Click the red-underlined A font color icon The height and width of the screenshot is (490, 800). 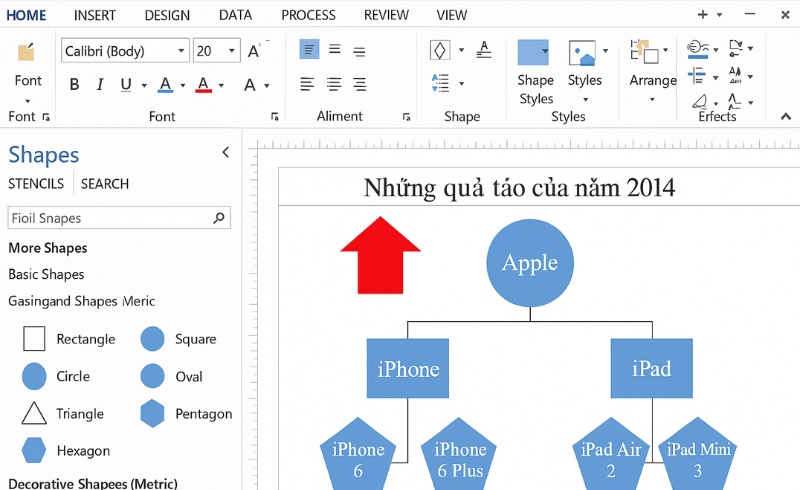(203, 84)
